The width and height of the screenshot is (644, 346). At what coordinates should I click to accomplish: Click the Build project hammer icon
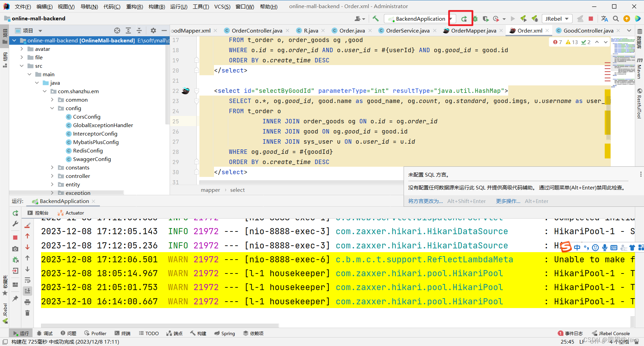[x=375, y=19]
